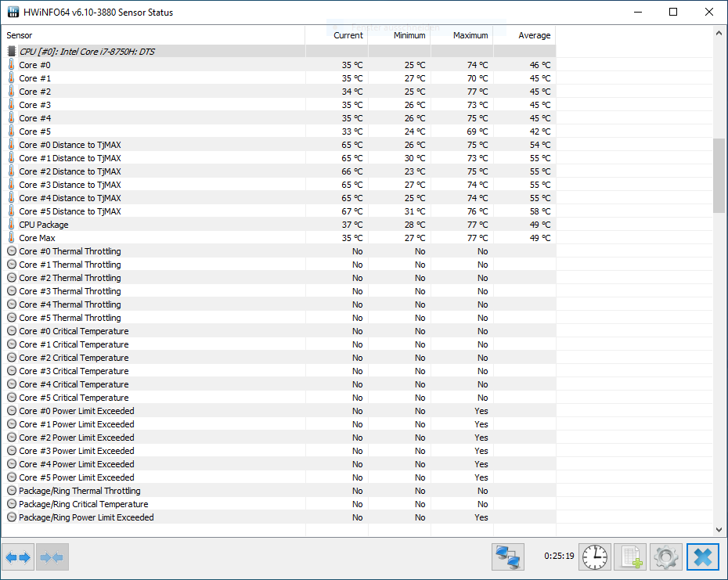This screenshot has height=580, width=728.
Task: Click the clock reset timer button
Action: tap(595, 557)
